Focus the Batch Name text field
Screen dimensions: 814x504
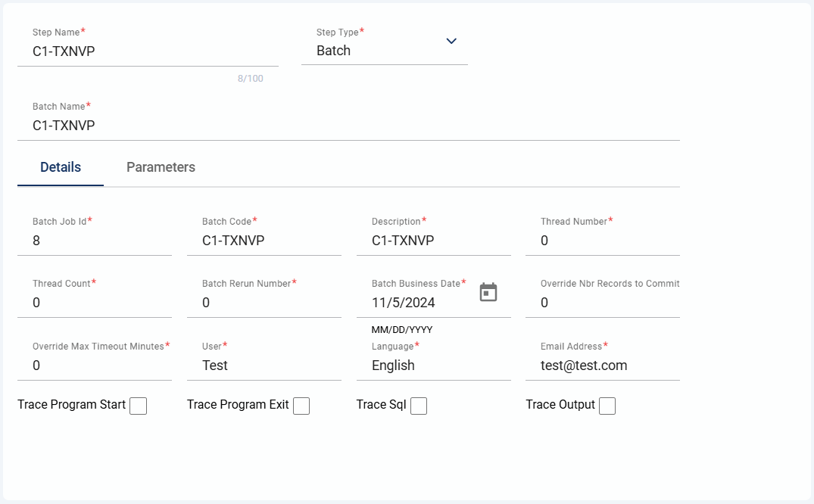coord(348,126)
